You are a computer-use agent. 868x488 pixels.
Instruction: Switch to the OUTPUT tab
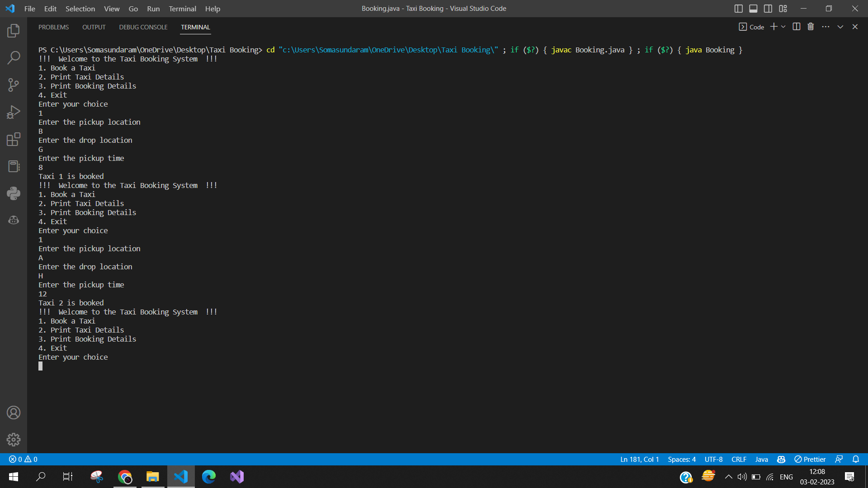coord(94,27)
